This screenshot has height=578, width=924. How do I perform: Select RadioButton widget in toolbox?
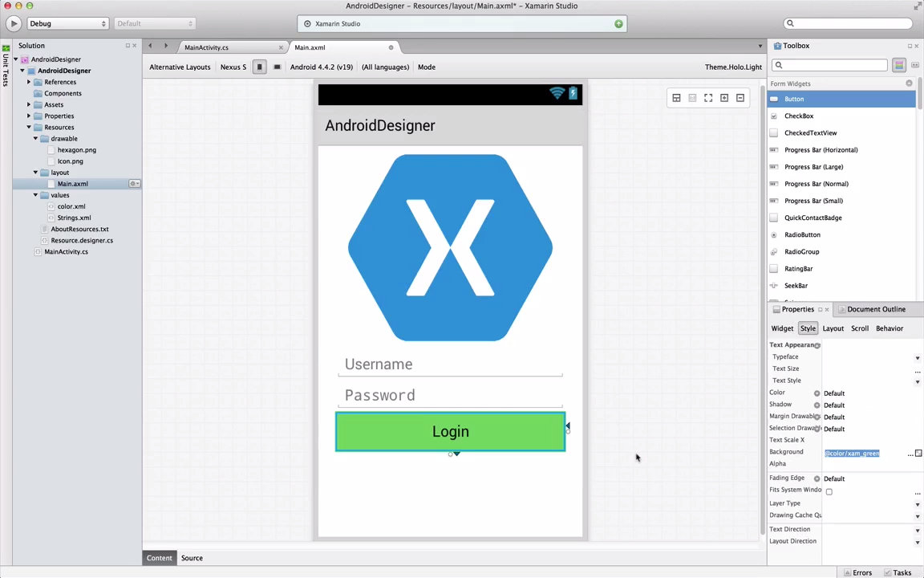click(x=843, y=234)
